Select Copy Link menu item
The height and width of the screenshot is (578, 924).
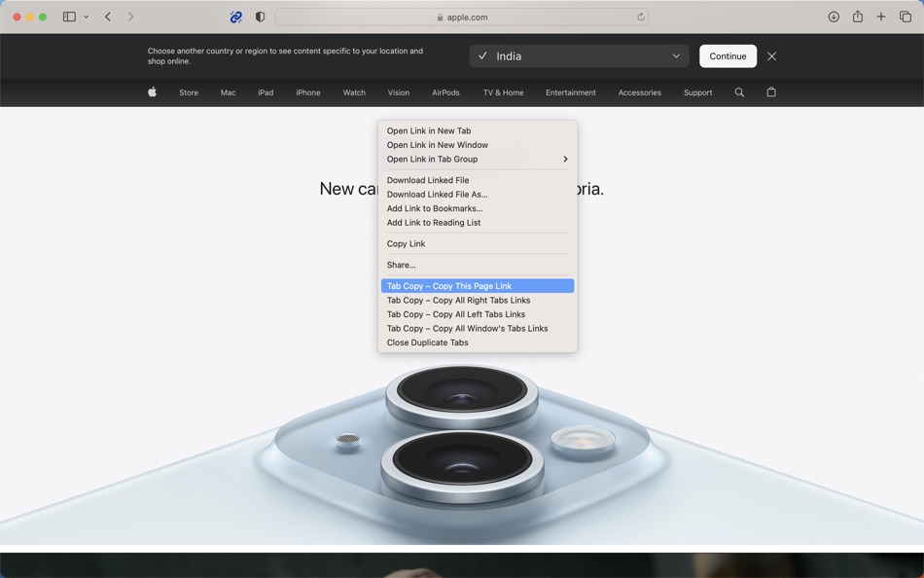pos(478,244)
